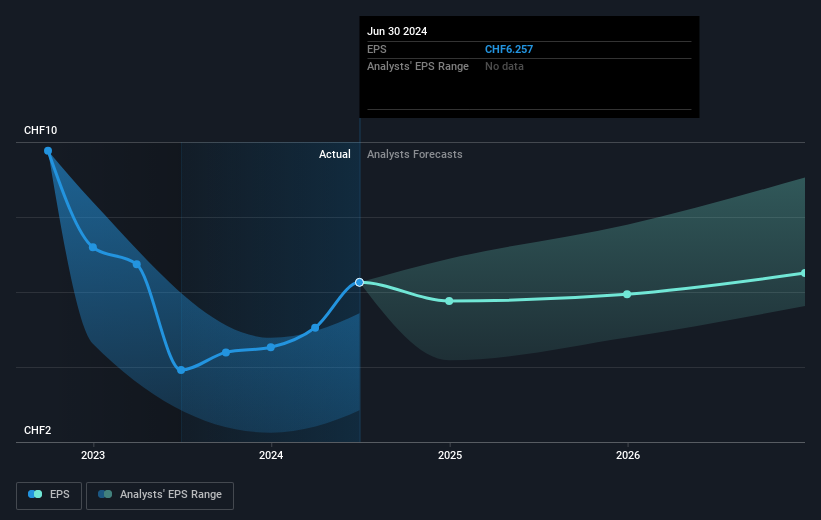Toggle the Analysts' EPS Range legend item
The image size is (821, 520).
pos(160,494)
